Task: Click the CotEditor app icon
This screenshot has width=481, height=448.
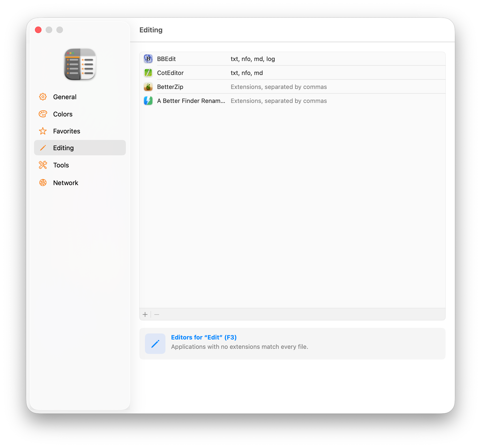Action: pos(148,73)
